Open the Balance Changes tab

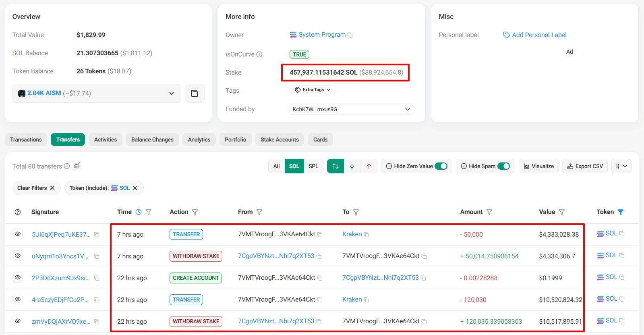coord(152,139)
